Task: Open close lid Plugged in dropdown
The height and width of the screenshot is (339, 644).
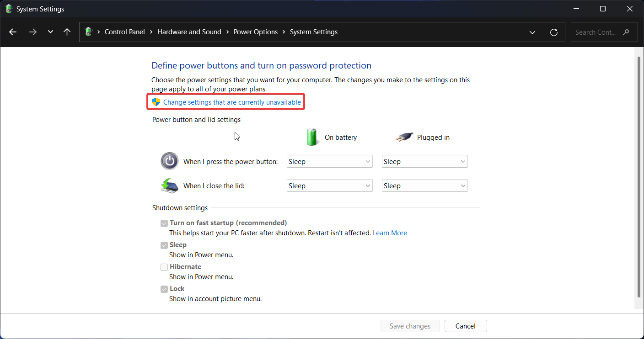Action: (425, 185)
